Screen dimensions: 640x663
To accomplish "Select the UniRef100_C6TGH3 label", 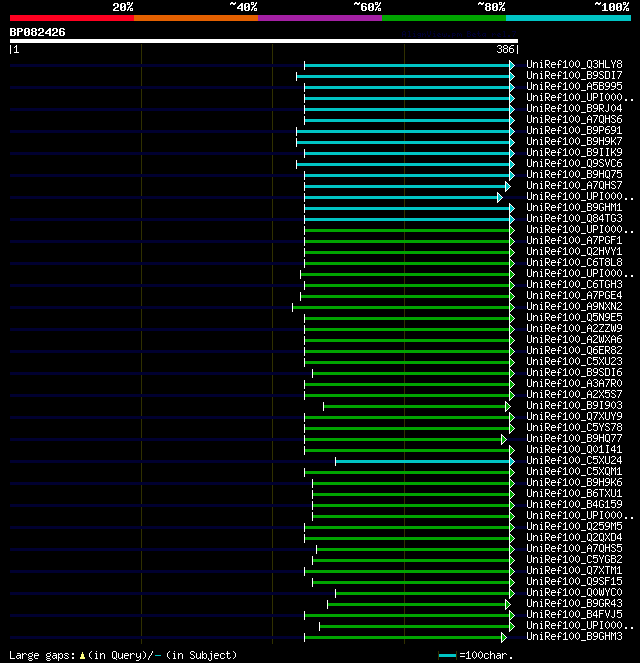I will (x=574, y=285).
